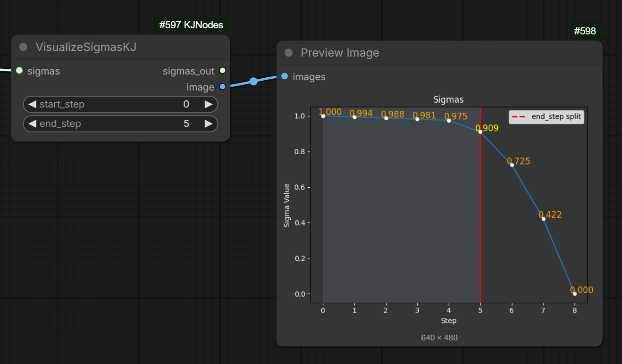Screen dimensions: 622x364
Task: Increase end_step with its right arrow
Action: pyautogui.click(x=209, y=124)
